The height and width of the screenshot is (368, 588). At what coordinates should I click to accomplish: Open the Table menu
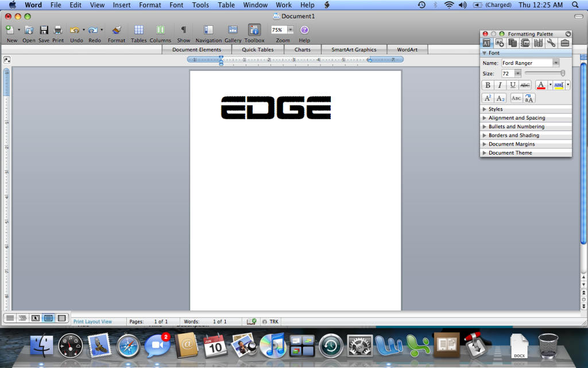click(226, 5)
